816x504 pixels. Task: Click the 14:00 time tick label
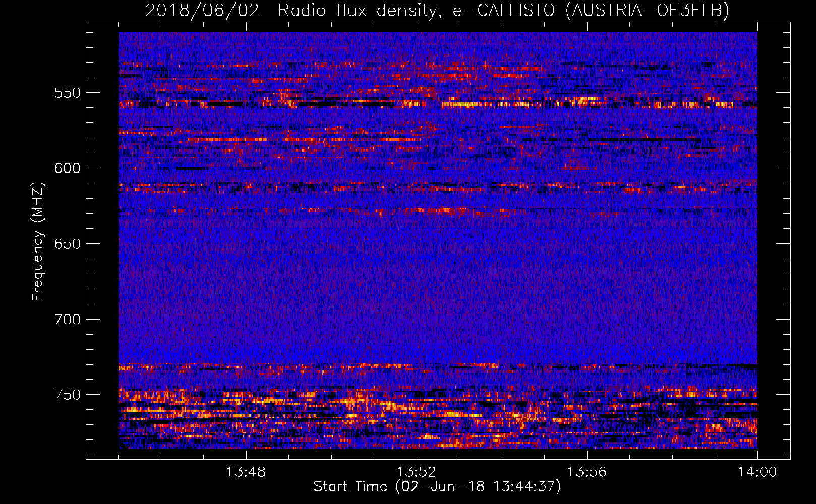coord(757,472)
